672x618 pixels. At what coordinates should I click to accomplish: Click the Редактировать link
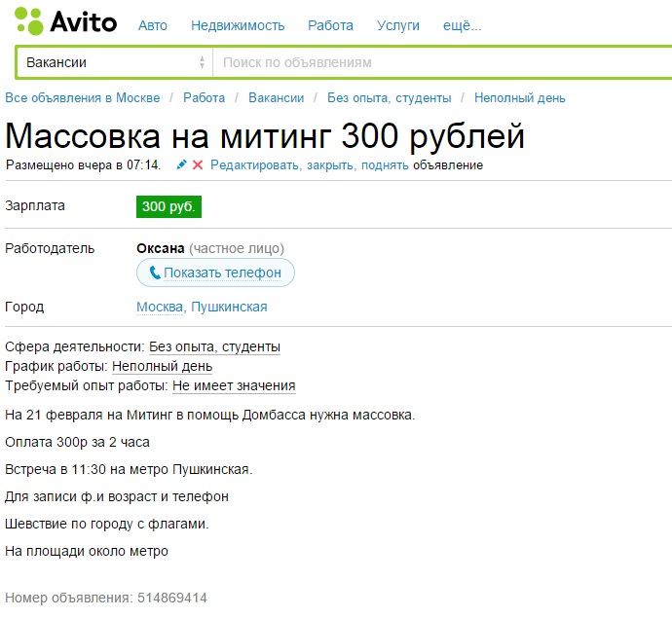tap(254, 165)
